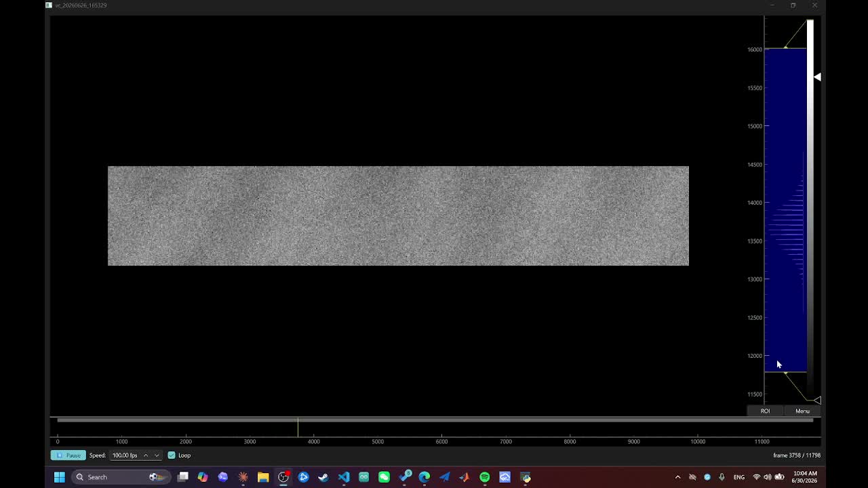Increase the speed with the up arrow
Image resolution: width=868 pixels, height=488 pixels.
[x=146, y=455]
